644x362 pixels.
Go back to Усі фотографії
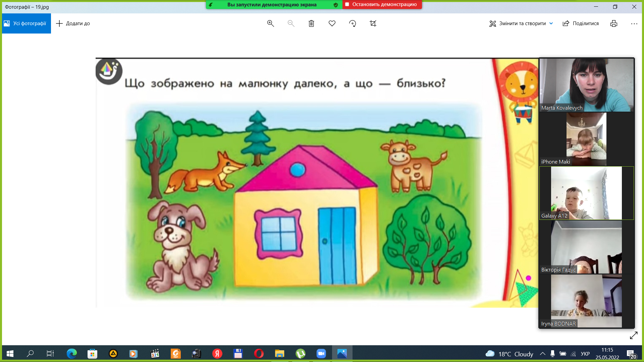26,23
